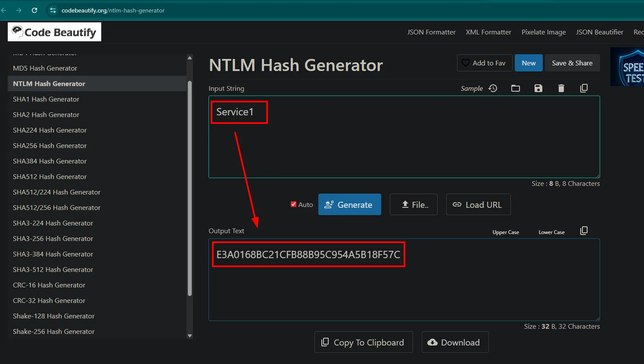Open XML Formatter in top navigation
Image resolution: width=644 pixels, height=364 pixels.
pyautogui.click(x=488, y=32)
